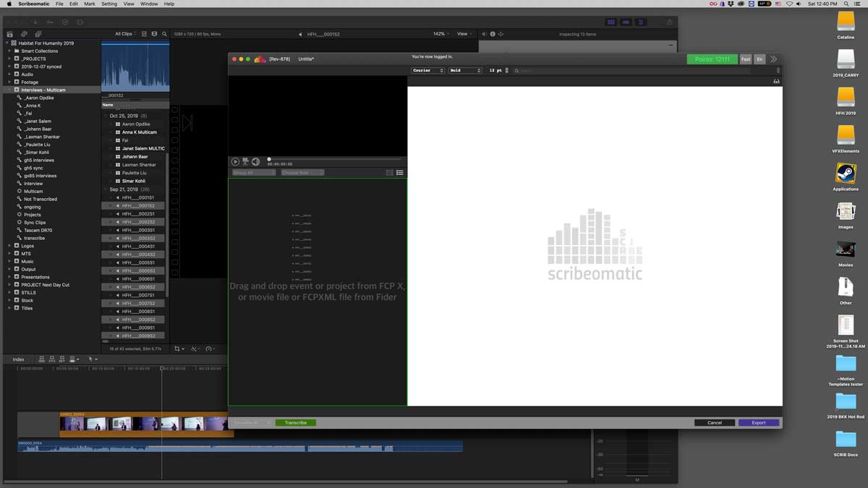Open the View dropdown in the viewer

[464, 34]
